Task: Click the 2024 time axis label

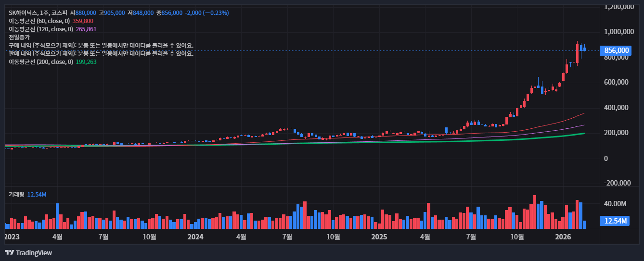Action: (195, 236)
